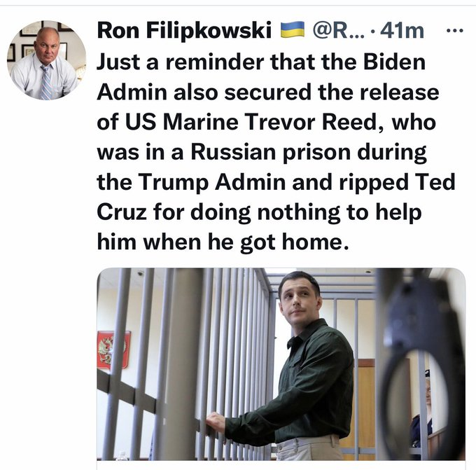Click the red Russian coat of arms emblem
The width and height of the screenshot is (476, 470).
[x=114, y=350]
